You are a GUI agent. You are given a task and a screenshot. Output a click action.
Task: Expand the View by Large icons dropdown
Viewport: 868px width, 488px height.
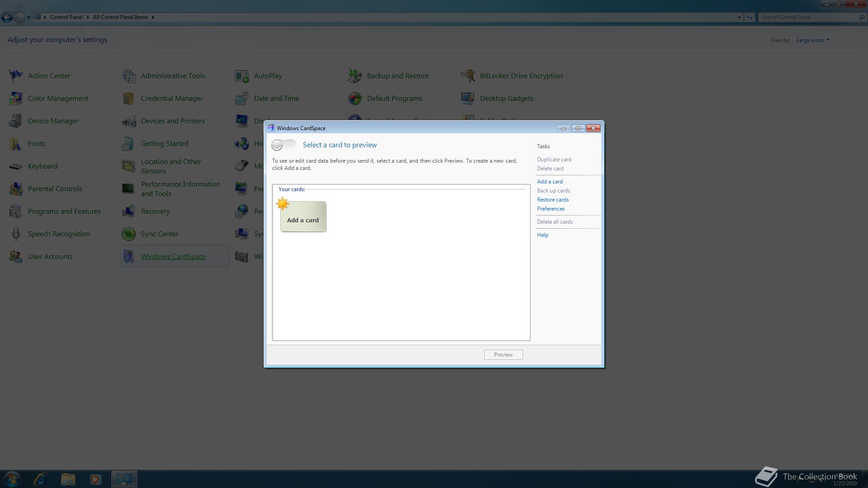[813, 40]
